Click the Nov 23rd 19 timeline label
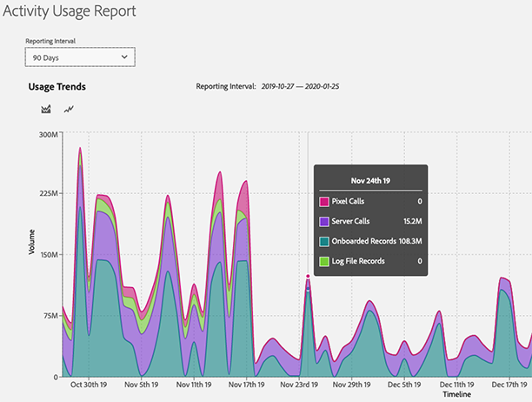The width and height of the screenshot is (532, 402). 299,385
